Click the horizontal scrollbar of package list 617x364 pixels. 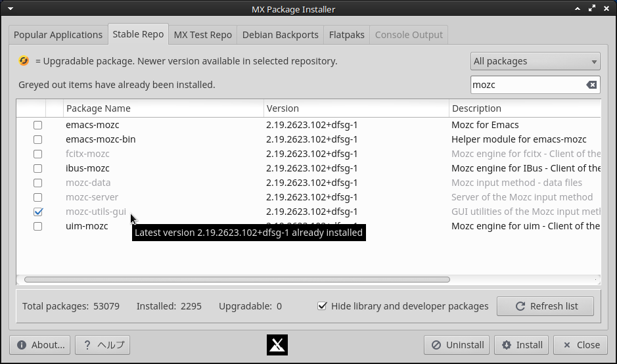(237, 279)
